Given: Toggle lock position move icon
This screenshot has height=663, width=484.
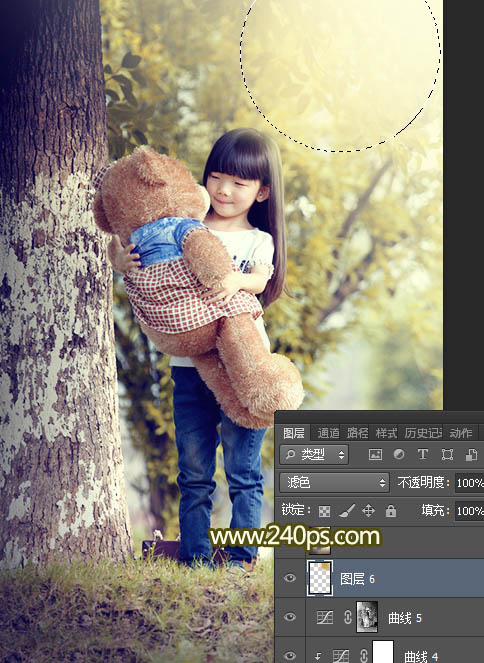Looking at the screenshot, I should coord(369,511).
